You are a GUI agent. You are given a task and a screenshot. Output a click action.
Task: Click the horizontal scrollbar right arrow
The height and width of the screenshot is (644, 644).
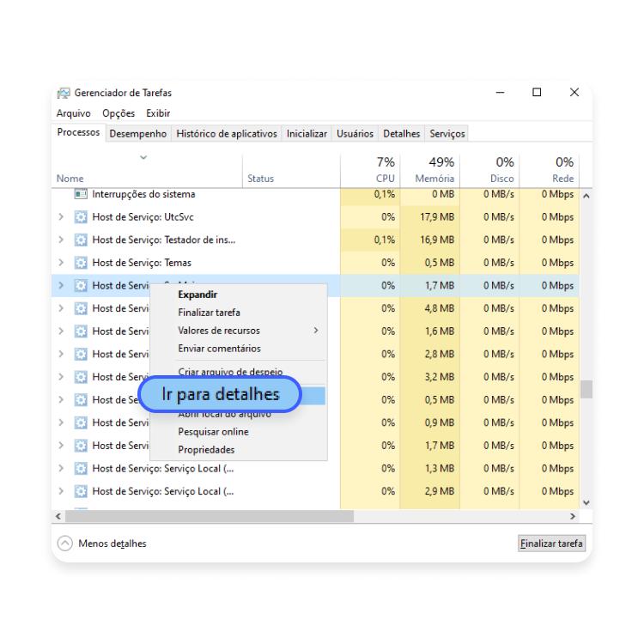click(x=573, y=516)
